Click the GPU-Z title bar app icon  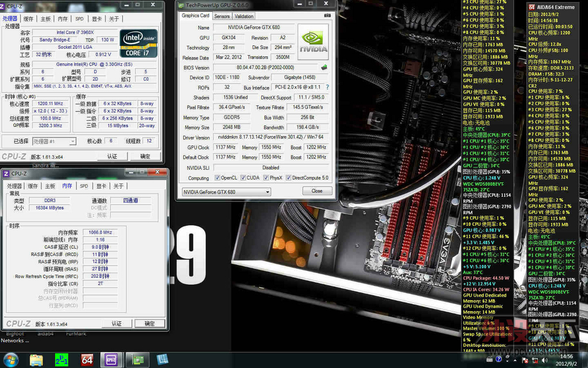[x=181, y=5]
